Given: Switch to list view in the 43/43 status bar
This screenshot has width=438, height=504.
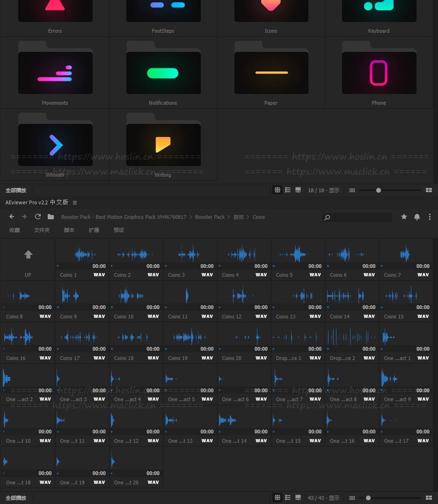Looking at the screenshot, I should click(x=288, y=498).
